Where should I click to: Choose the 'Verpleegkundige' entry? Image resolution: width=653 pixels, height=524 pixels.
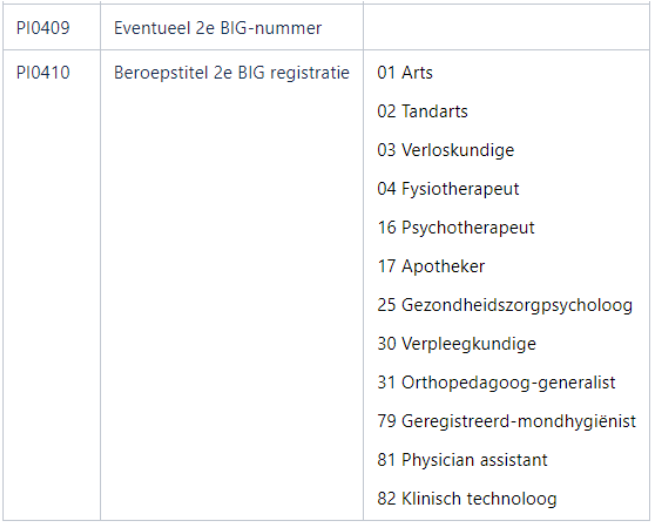click(x=469, y=344)
